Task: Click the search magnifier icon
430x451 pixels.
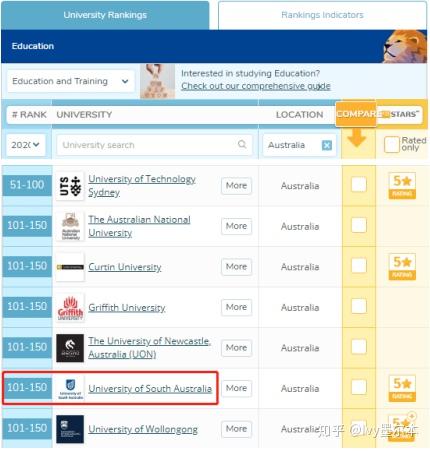Action: (242, 144)
